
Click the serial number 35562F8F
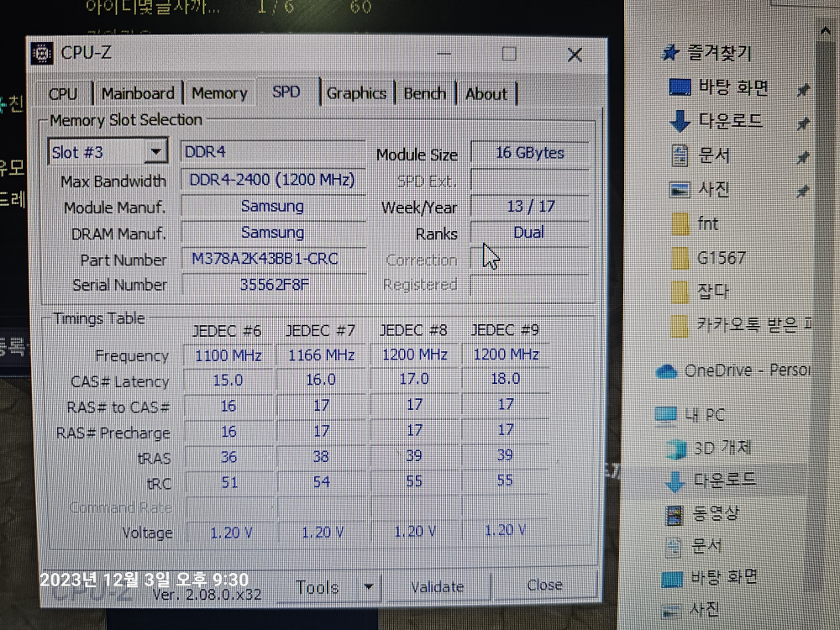pyautogui.click(x=273, y=284)
